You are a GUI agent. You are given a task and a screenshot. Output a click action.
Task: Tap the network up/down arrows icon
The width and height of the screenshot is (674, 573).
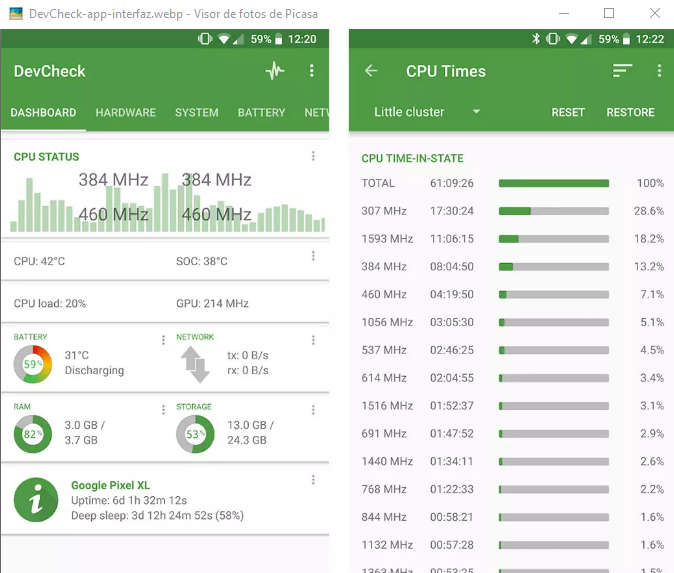(196, 364)
